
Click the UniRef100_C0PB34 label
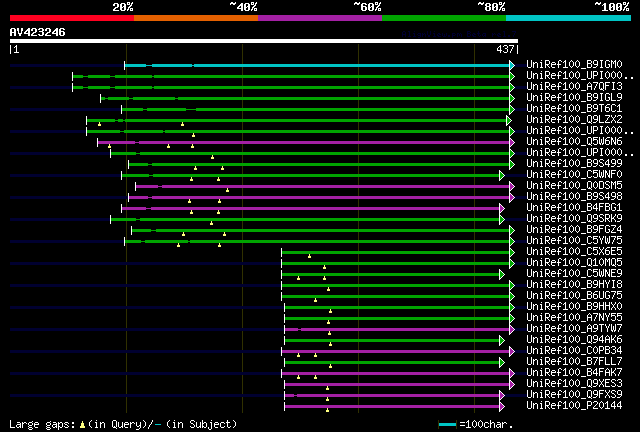574,351
